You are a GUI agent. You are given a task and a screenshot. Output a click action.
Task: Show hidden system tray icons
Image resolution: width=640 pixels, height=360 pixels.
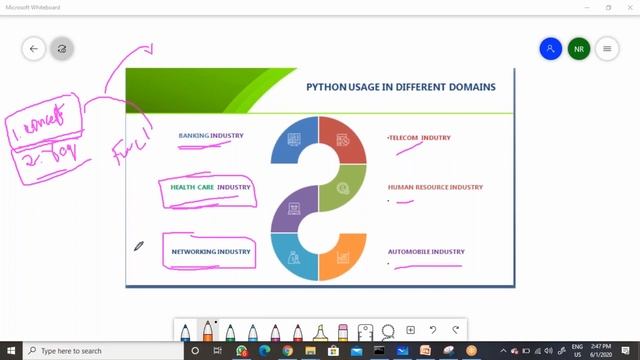503,351
